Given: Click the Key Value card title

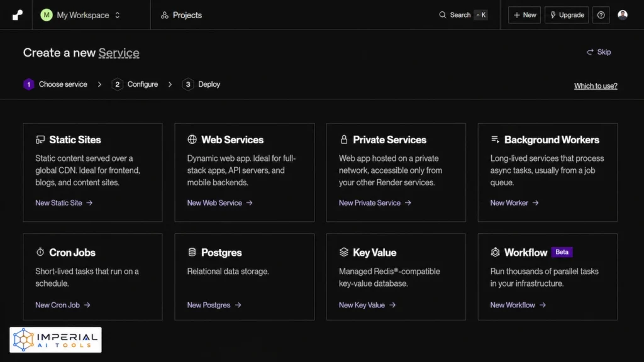Looking at the screenshot, I should (375, 253).
